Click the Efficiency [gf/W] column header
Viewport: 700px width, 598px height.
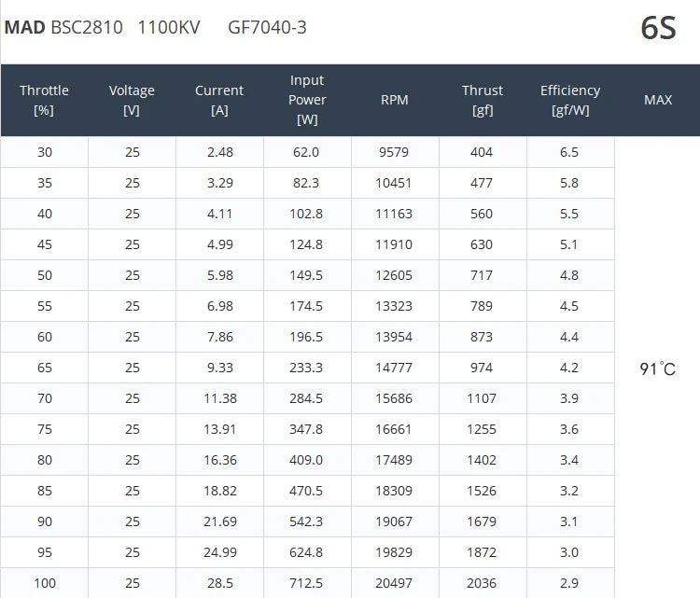pyautogui.click(x=570, y=100)
